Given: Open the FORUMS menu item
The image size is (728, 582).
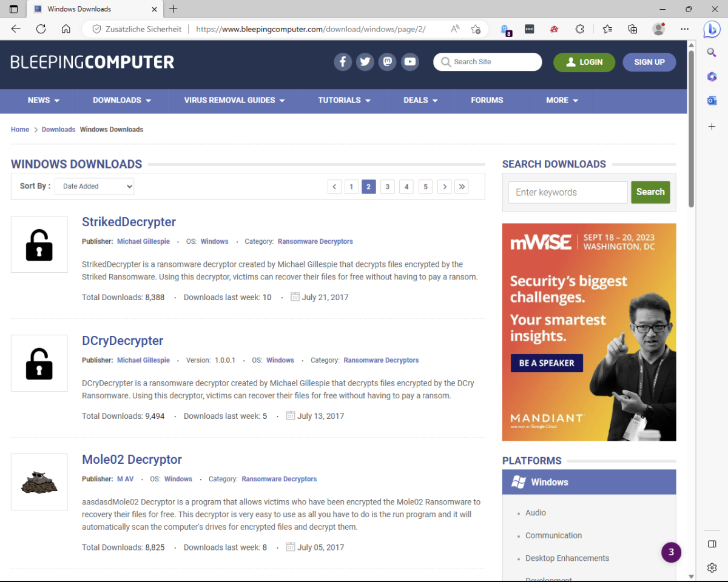Looking at the screenshot, I should (x=487, y=101).
